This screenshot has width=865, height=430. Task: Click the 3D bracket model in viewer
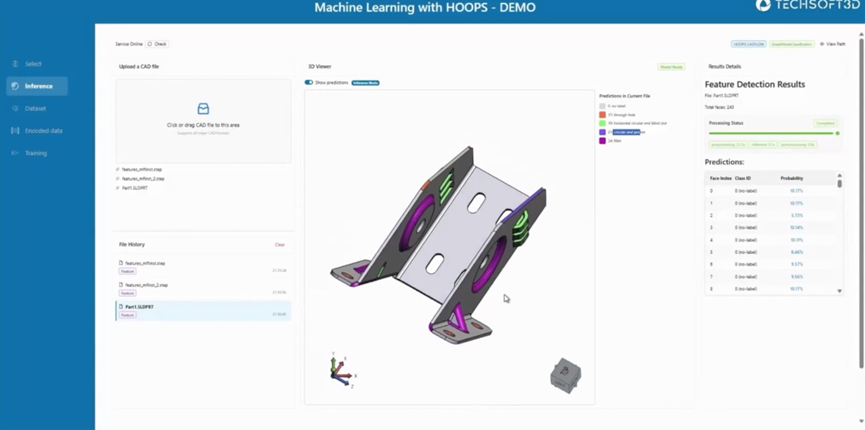439,246
